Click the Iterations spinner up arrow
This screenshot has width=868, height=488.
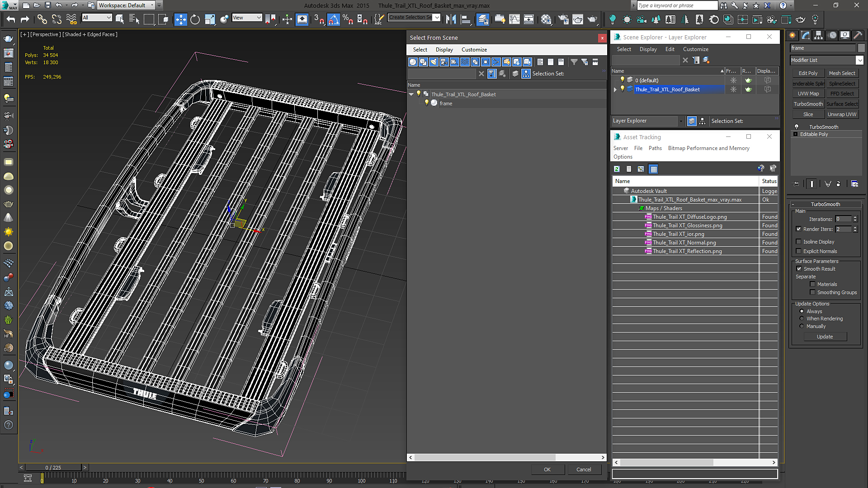855,217
